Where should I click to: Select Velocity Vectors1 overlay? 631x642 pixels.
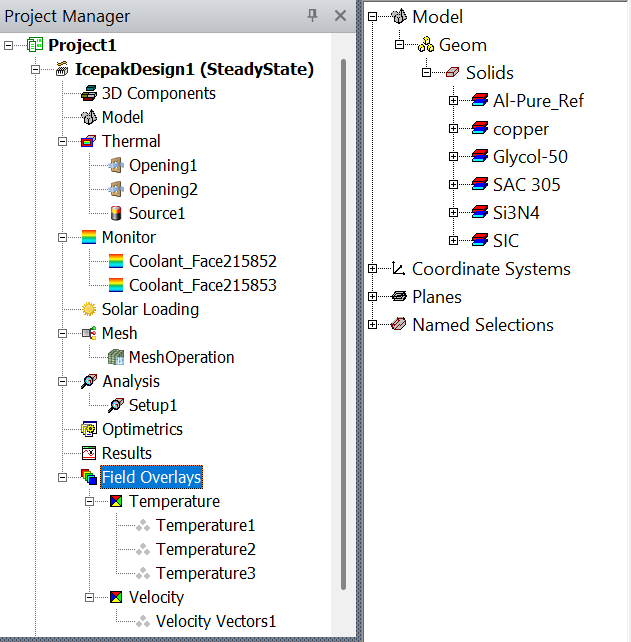pyautogui.click(x=215, y=621)
